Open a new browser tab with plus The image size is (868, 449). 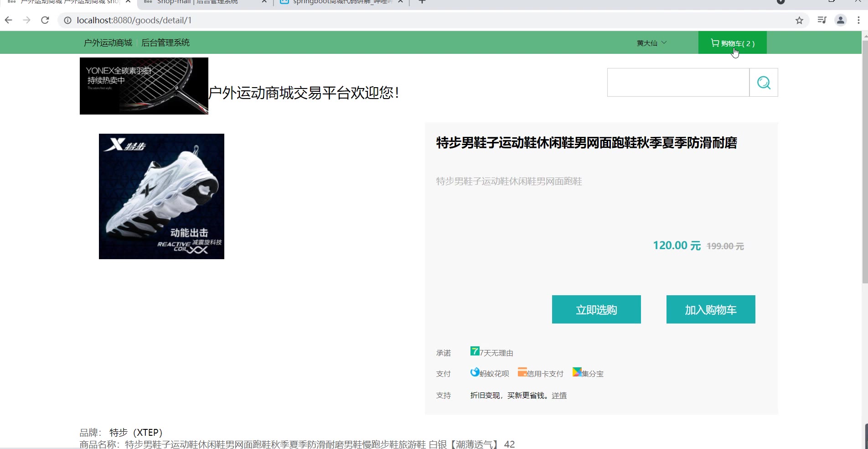tap(422, 2)
